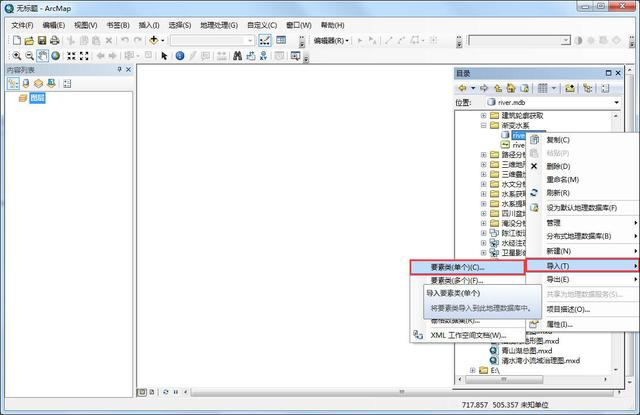
Task: Switch to List By Drawing Order
Action: [13, 84]
